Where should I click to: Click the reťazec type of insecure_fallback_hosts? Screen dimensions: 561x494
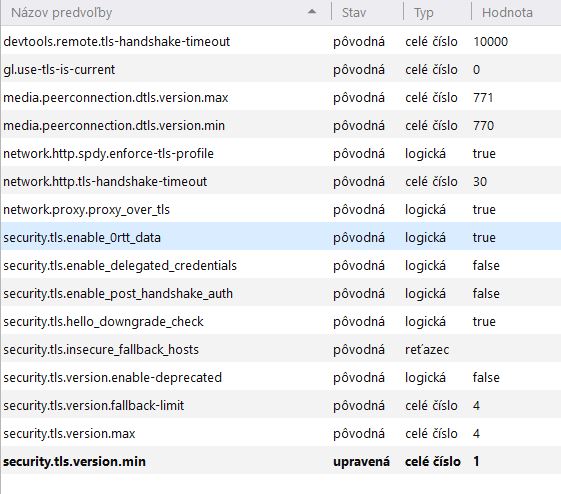coord(427,349)
